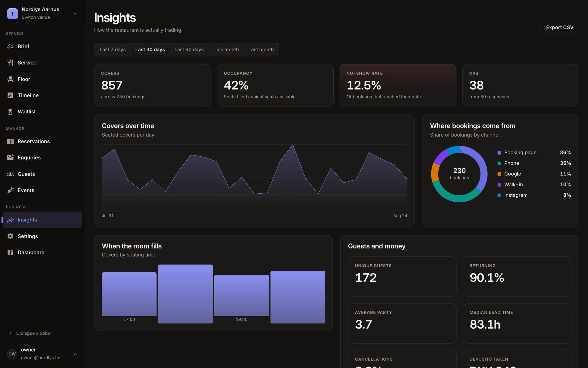Click the Covers card showing 857
588x368 pixels.
point(152,85)
